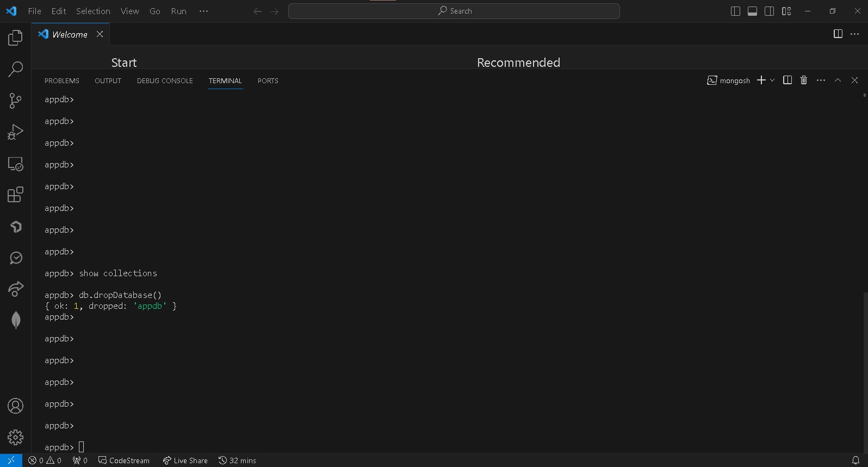
Task: Open the Remote Explorer view
Action: (15, 164)
